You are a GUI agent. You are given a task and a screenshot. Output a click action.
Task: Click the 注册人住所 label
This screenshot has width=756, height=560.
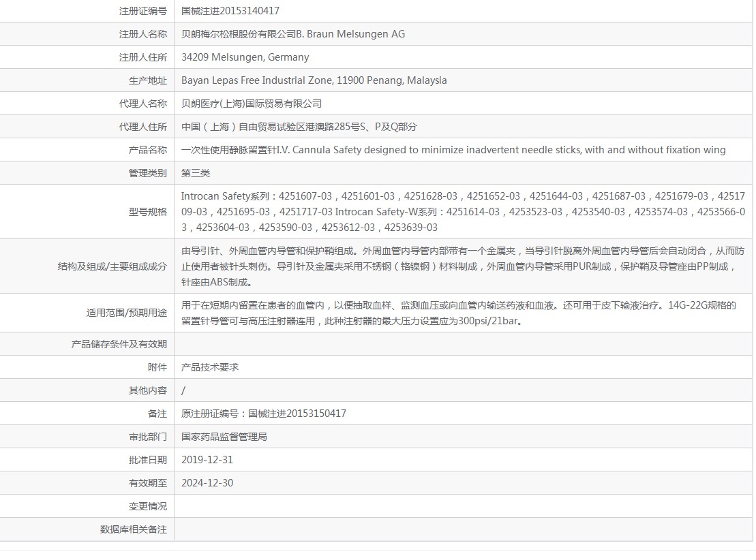pyautogui.click(x=142, y=57)
